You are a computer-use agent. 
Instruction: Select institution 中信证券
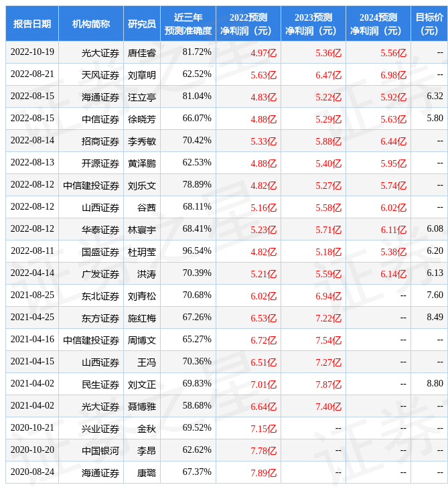100,119
